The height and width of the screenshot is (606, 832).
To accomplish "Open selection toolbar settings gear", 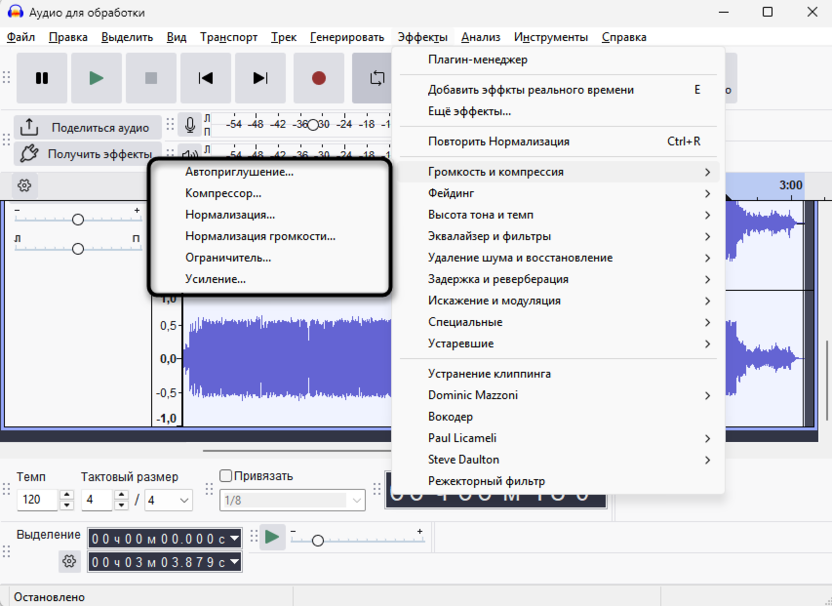I will point(69,562).
